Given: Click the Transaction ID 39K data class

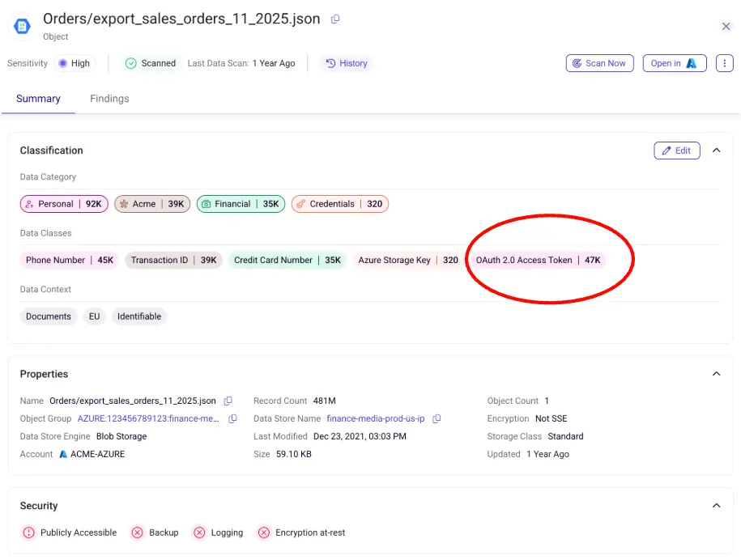Looking at the screenshot, I should point(173,260).
